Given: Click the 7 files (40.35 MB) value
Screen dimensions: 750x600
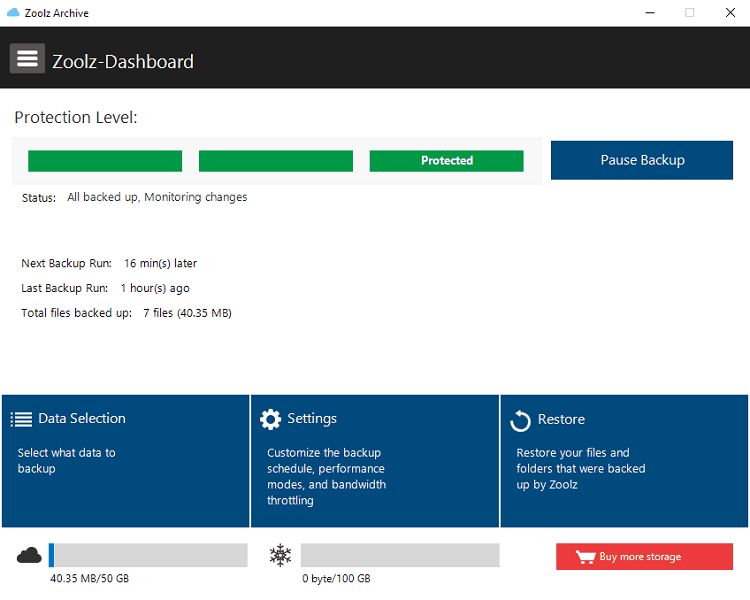Looking at the screenshot, I should [187, 313].
